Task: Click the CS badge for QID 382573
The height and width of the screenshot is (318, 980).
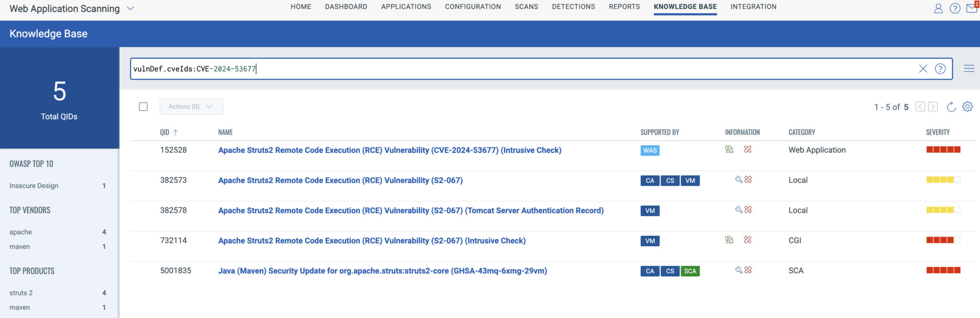Action: [x=670, y=181]
